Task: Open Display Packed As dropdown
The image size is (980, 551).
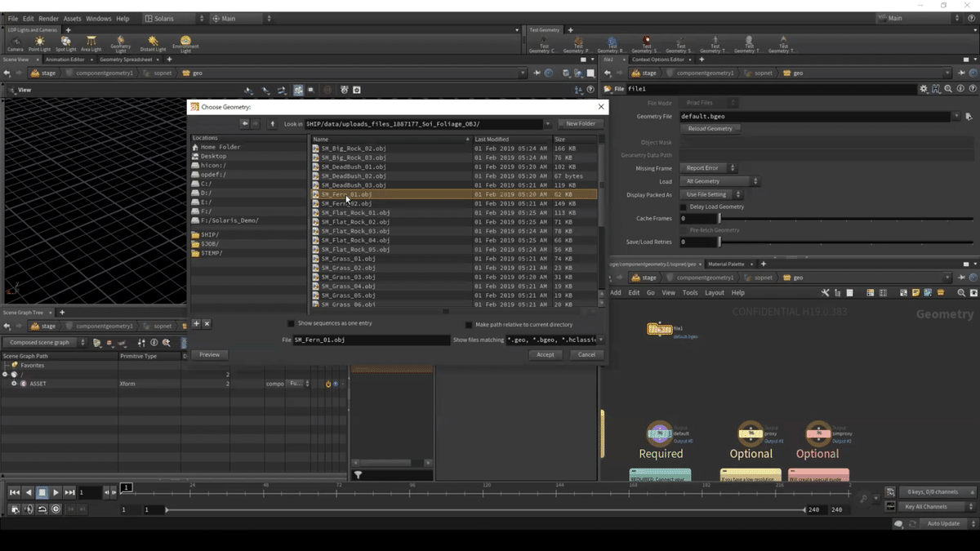Action: (712, 194)
